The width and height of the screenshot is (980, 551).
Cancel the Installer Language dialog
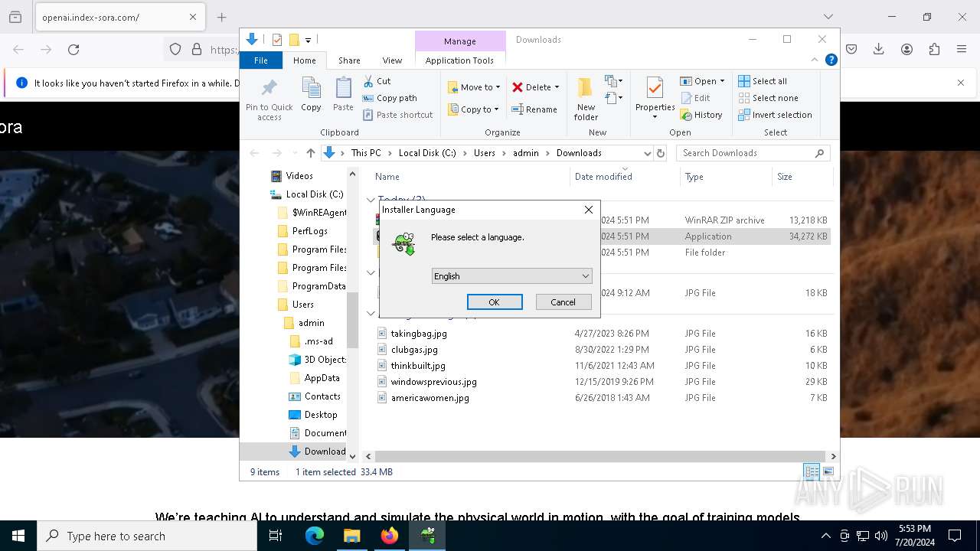click(x=563, y=302)
